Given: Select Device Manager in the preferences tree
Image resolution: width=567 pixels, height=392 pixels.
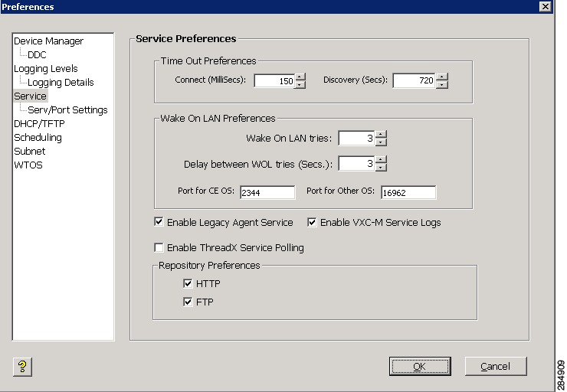Looking at the screenshot, I should [x=48, y=41].
